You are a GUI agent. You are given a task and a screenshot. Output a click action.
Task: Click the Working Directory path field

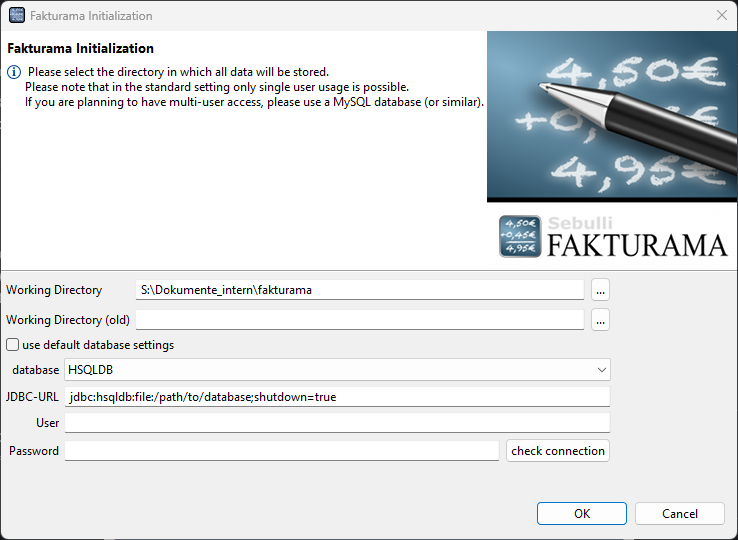(x=360, y=290)
